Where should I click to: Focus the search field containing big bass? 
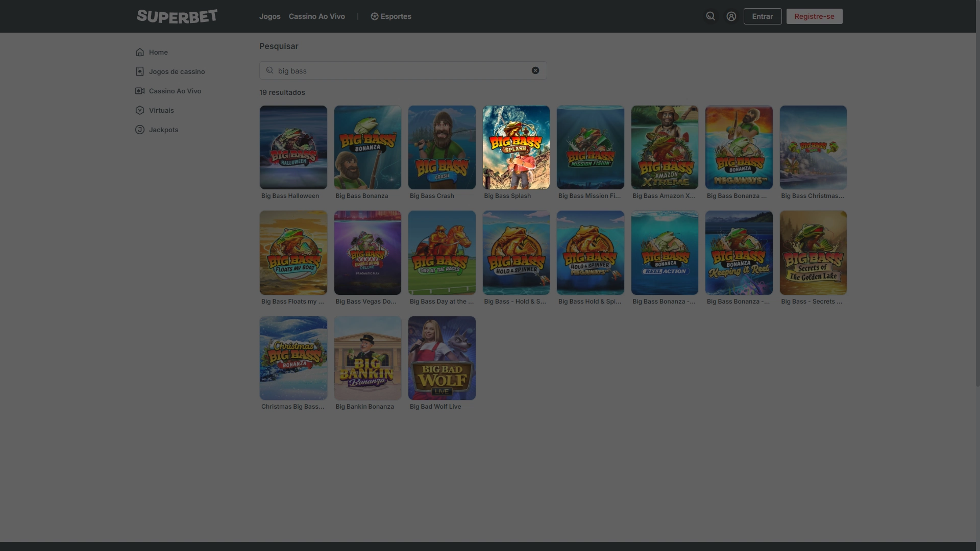403,70
